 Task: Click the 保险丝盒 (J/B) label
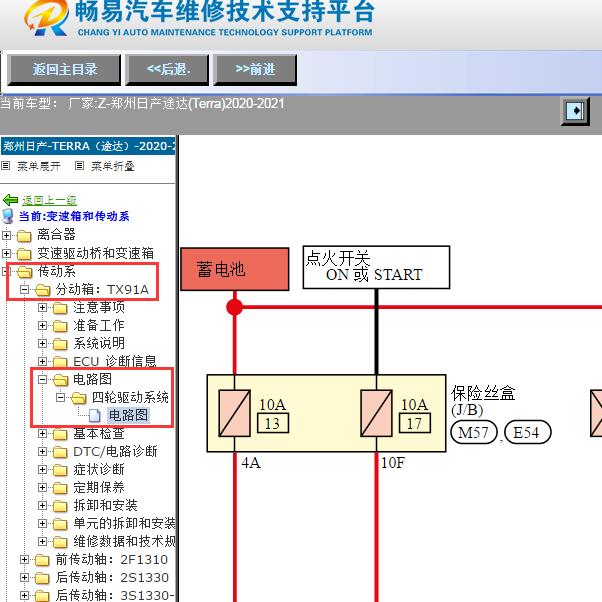click(x=483, y=401)
